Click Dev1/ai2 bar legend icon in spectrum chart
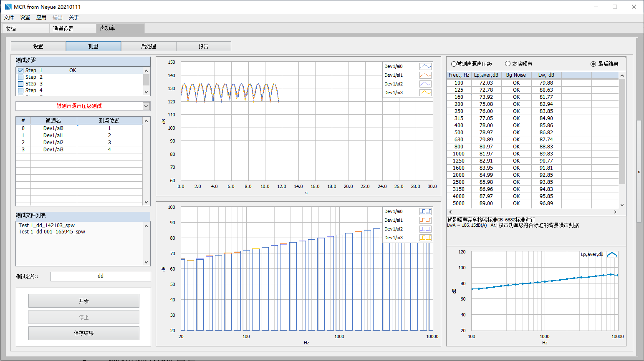This screenshot has width=644, height=361. 425,229
